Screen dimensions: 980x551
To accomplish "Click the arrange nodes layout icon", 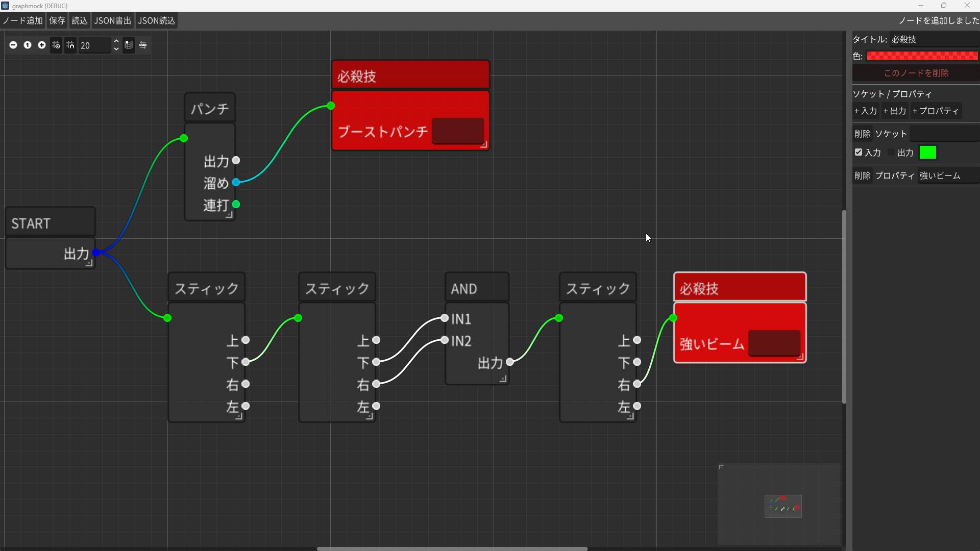I will pyautogui.click(x=143, y=45).
